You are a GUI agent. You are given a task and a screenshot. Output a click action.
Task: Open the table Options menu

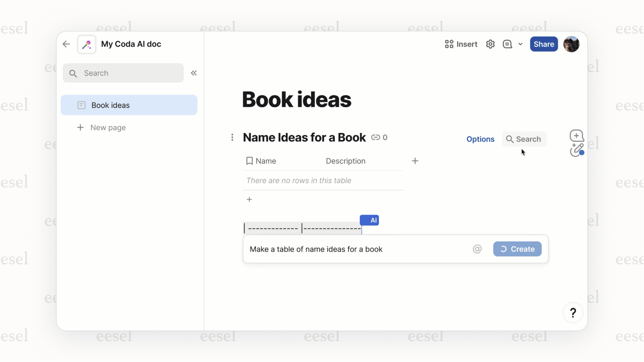[x=480, y=139]
